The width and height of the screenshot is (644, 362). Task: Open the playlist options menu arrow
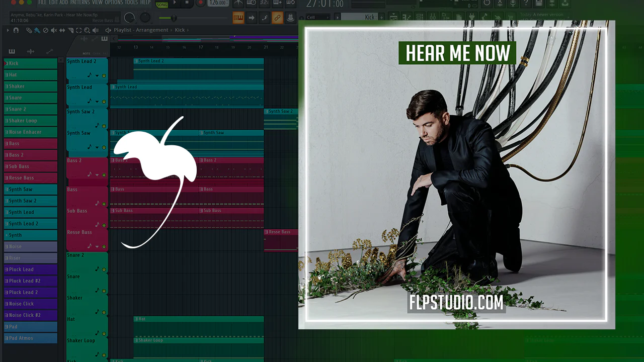pyautogui.click(x=8, y=30)
